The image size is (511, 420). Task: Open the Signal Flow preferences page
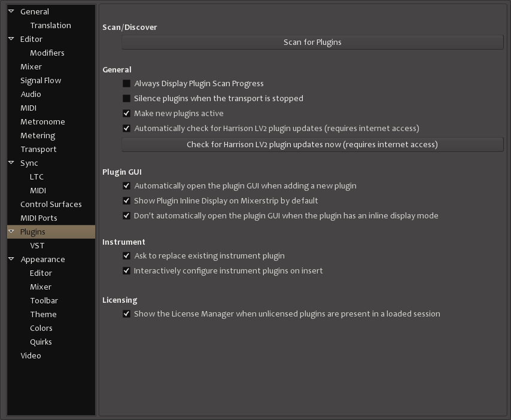point(41,80)
